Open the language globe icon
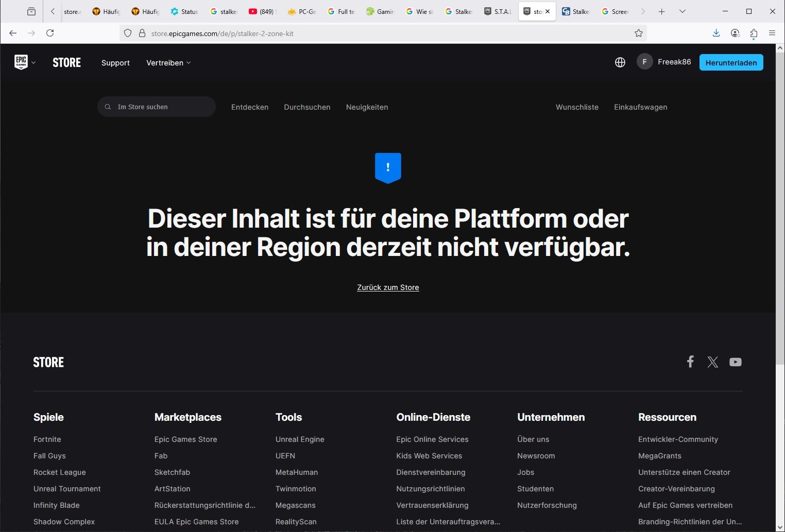The height and width of the screenshot is (532, 785). click(x=620, y=62)
